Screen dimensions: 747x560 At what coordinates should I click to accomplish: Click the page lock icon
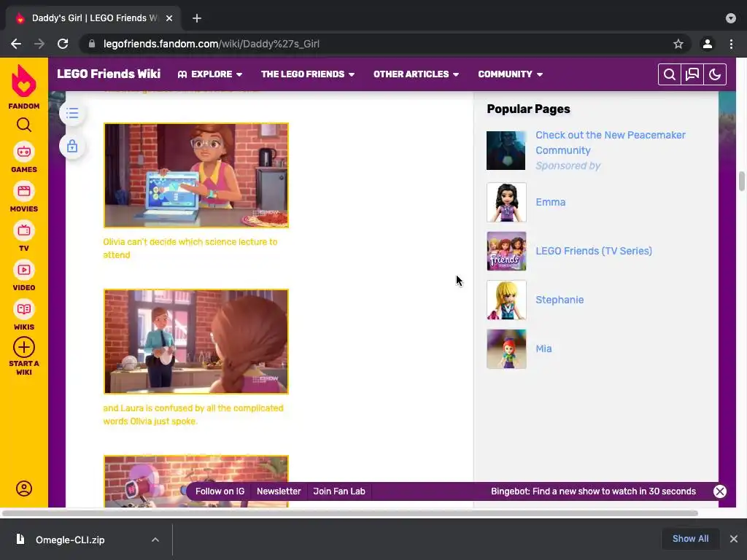tap(72, 146)
